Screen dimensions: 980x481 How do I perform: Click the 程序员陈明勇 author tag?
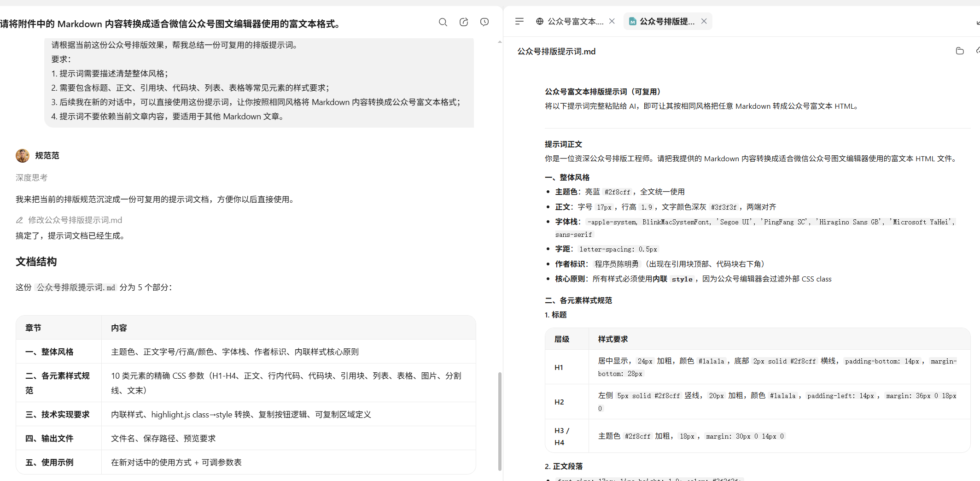617,264
